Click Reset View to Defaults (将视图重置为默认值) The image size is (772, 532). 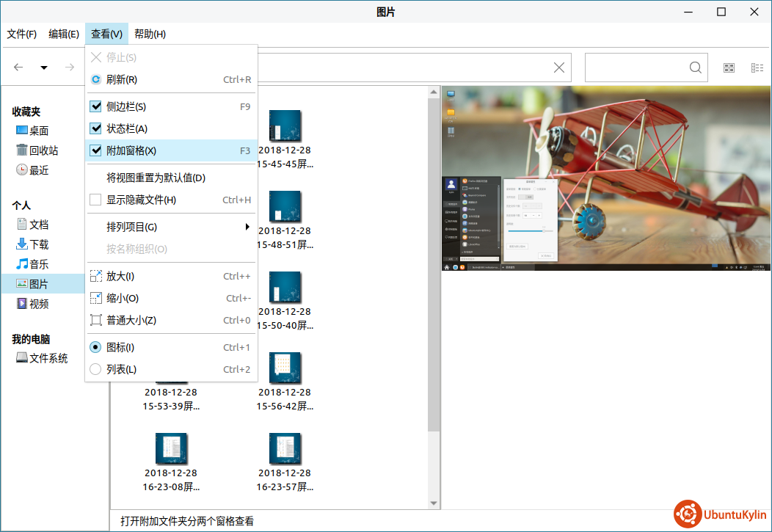156,178
